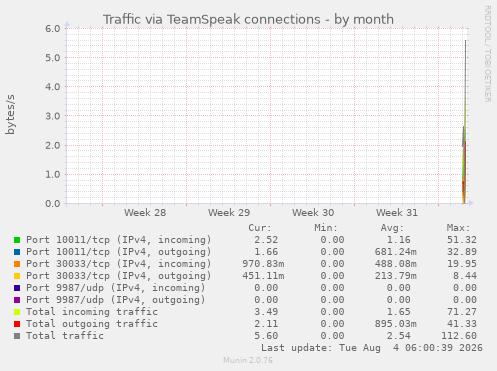
Task: Select the graph title 'Traffic via TeamSpeak connections - by month'
Action: click(x=248, y=19)
